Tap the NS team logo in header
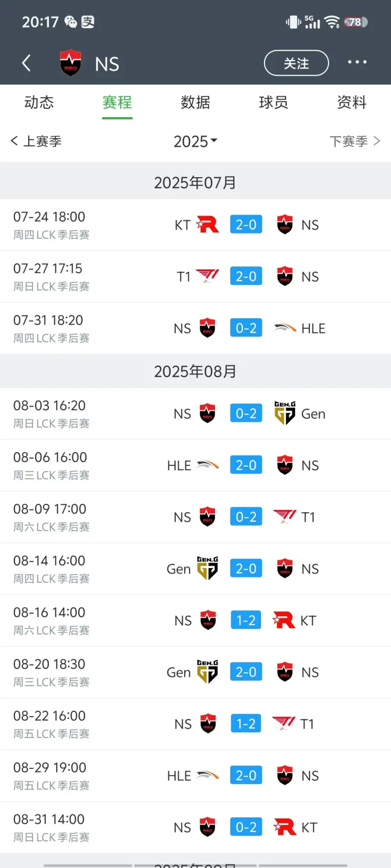Screen dimensions: 391x868 click(x=70, y=63)
